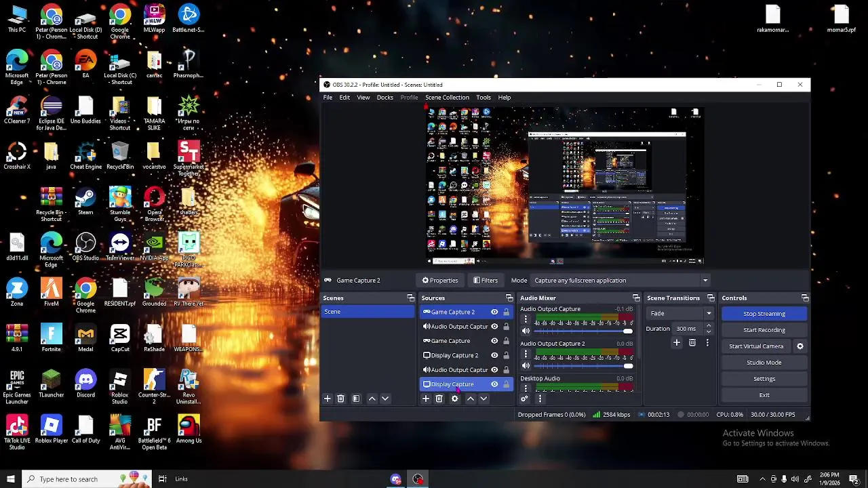This screenshot has width=868, height=488.
Task: Open Steam desktop icon
Action: pyautogui.click(x=85, y=200)
